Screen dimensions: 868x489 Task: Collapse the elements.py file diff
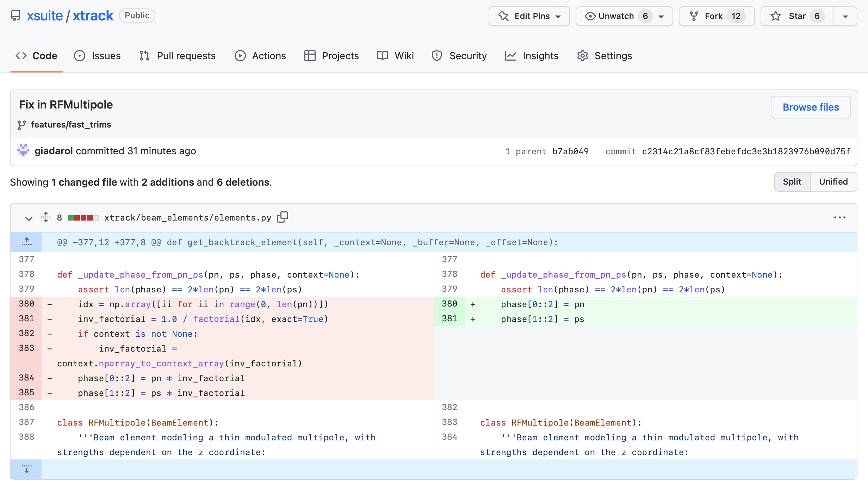(29, 218)
